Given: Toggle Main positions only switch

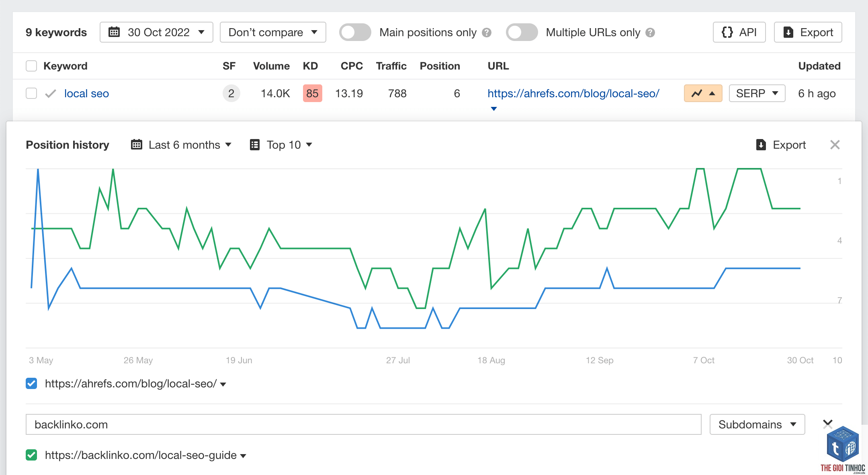Looking at the screenshot, I should tap(355, 32).
